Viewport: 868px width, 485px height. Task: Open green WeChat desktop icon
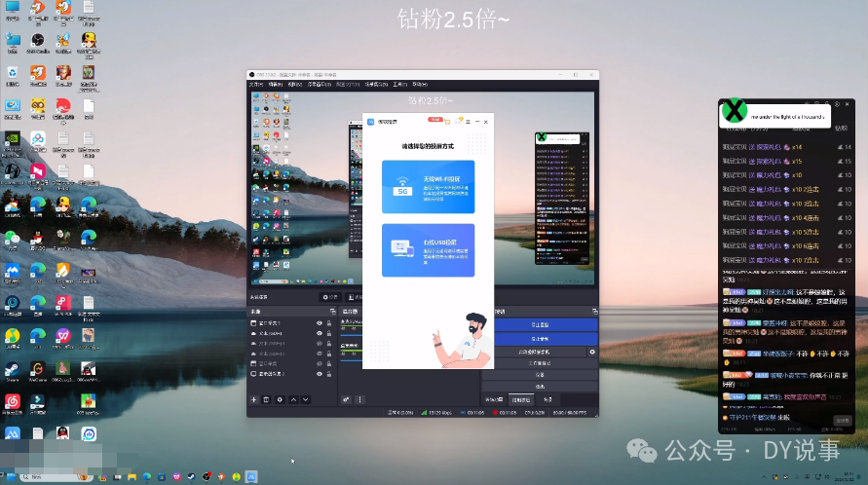point(13,240)
